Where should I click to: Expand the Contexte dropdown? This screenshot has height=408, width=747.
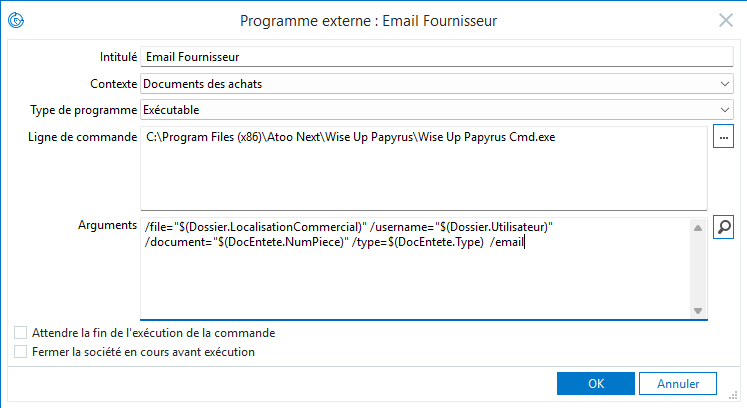(725, 83)
